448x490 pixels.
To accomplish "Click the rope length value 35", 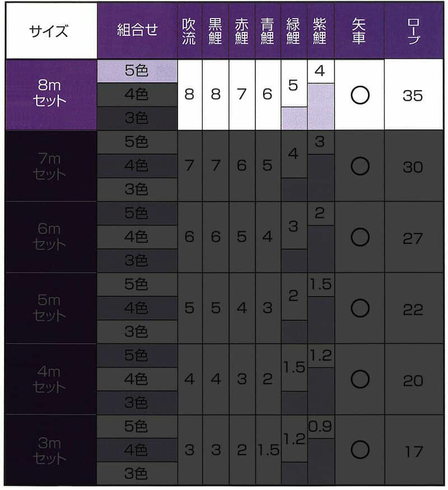I will (413, 95).
